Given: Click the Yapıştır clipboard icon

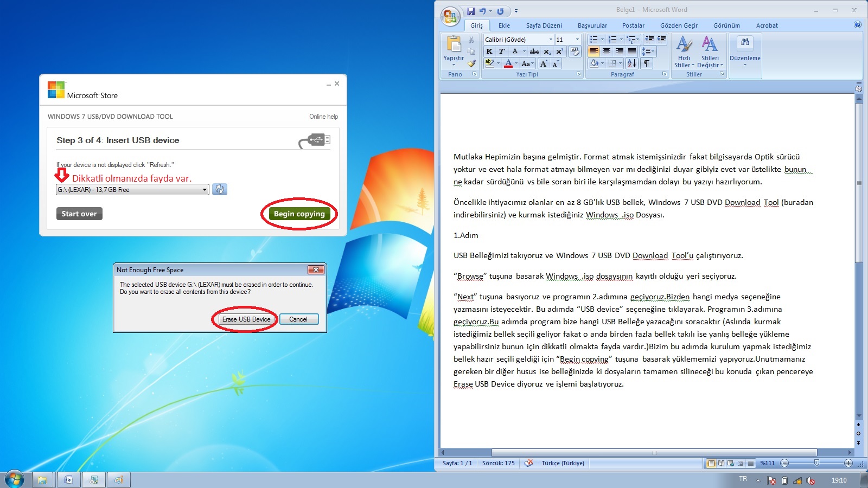Looking at the screenshot, I should click(x=454, y=45).
